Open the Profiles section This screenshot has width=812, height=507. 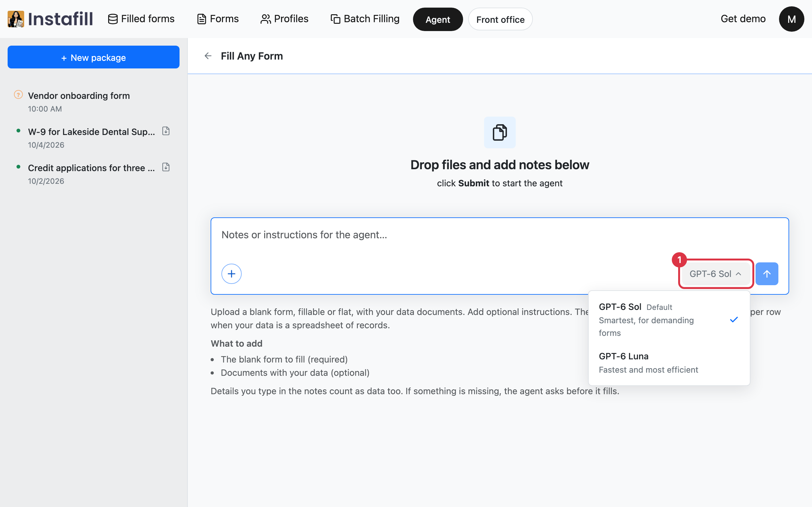tap(284, 19)
